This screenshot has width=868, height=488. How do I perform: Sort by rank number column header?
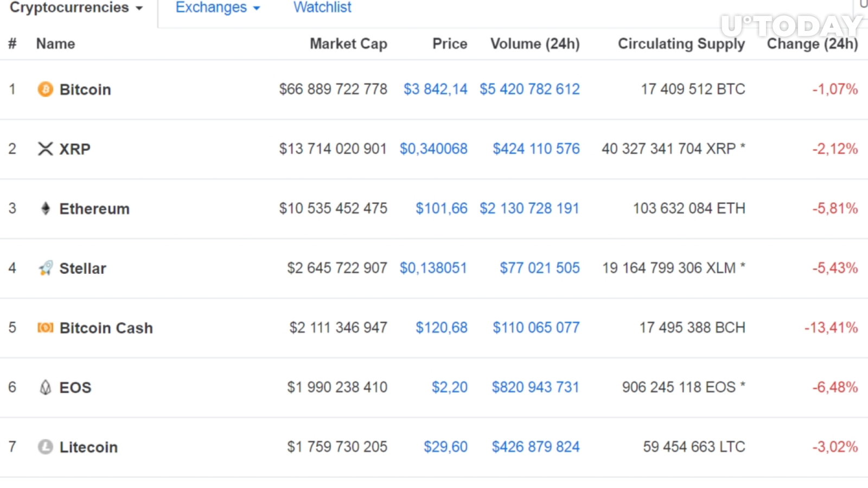pos(12,44)
